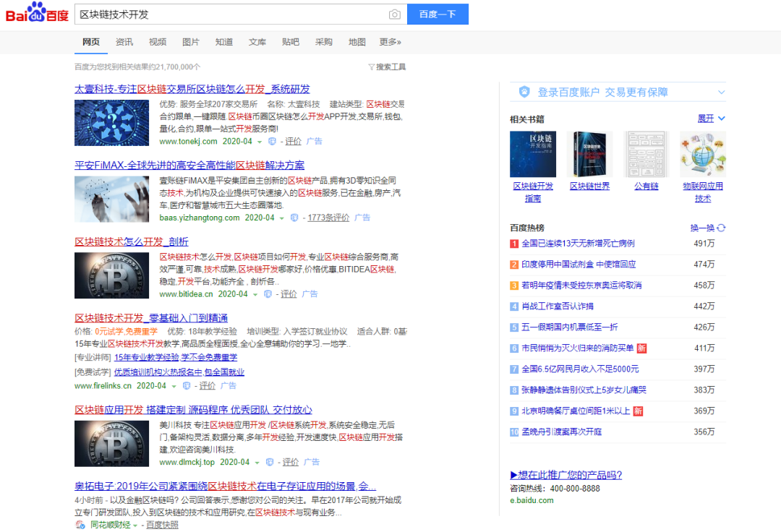The width and height of the screenshot is (781, 532).
Task: Click the 换一换 refresh icon on 百度热榜
Action: (x=722, y=227)
